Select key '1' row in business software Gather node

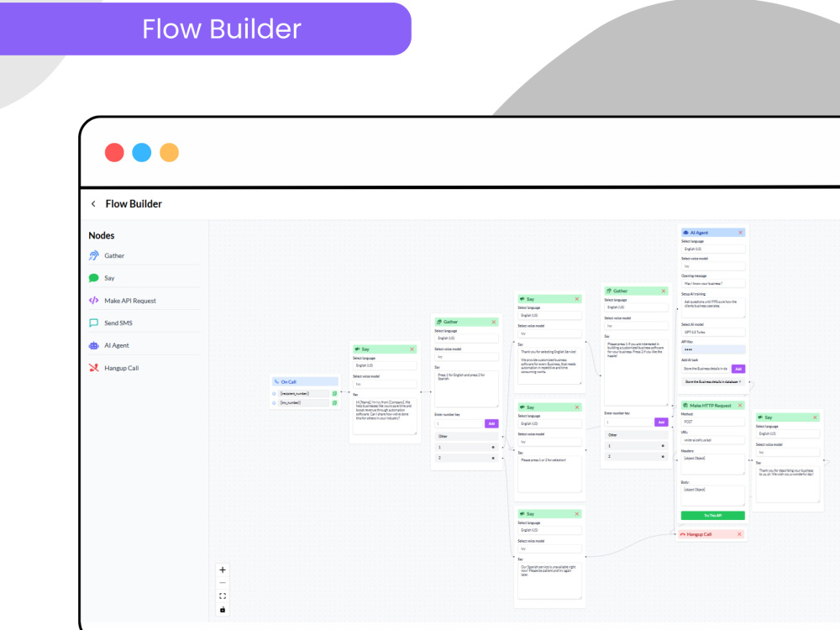637,446
